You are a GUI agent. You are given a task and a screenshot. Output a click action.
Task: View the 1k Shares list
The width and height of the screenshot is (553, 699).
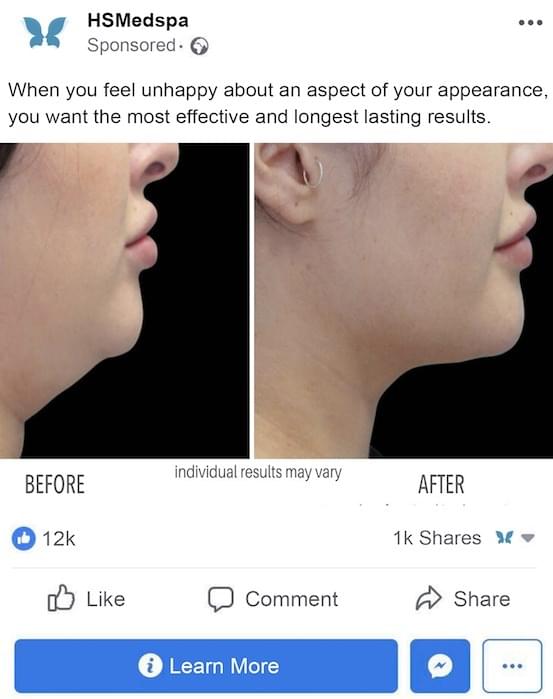[x=437, y=538]
